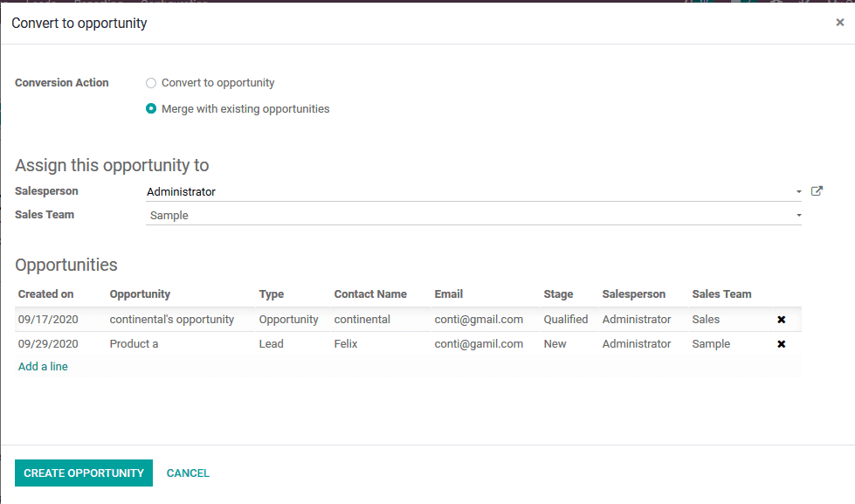Image resolution: width=855 pixels, height=504 pixels.
Task: Expand the Sales Team dropdown arrow
Action: click(797, 215)
